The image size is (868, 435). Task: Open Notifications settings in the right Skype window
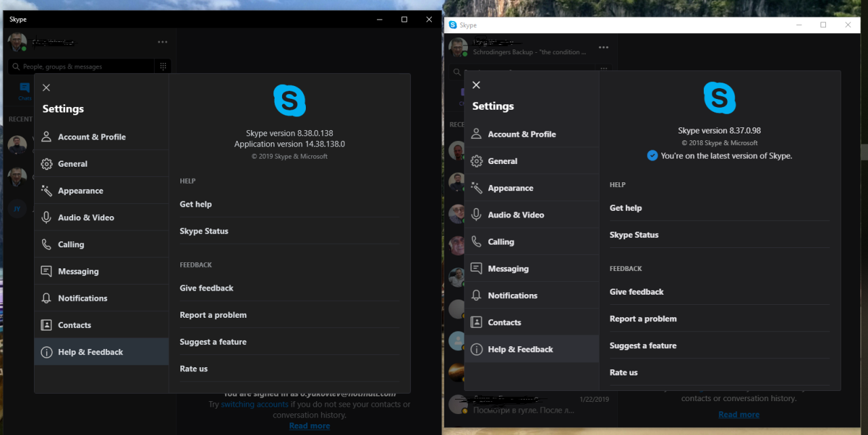pos(532,295)
